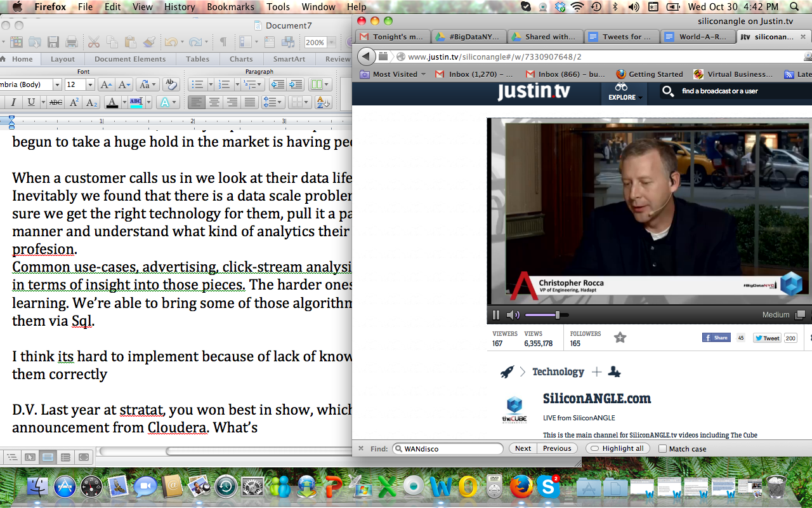Click the Find bar search input field
The height and width of the screenshot is (508, 812).
(x=449, y=448)
